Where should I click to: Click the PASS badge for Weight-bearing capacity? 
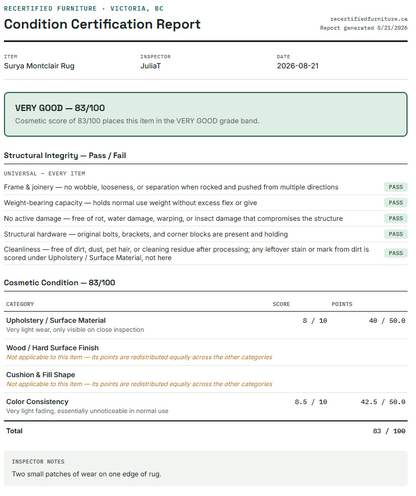pos(395,203)
